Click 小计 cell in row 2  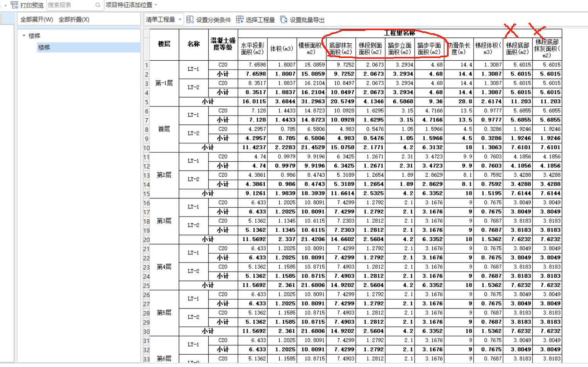(x=223, y=74)
